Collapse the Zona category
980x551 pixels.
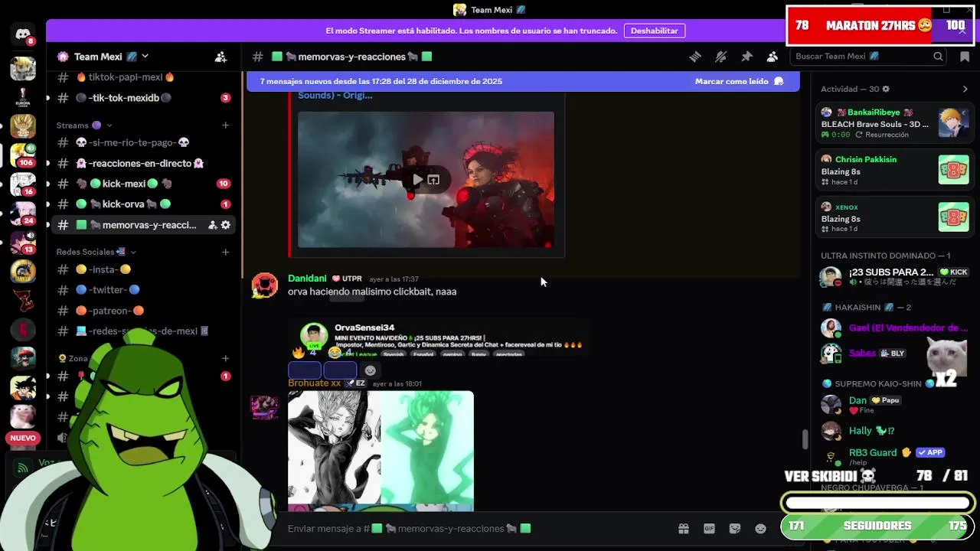click(73, 358)
